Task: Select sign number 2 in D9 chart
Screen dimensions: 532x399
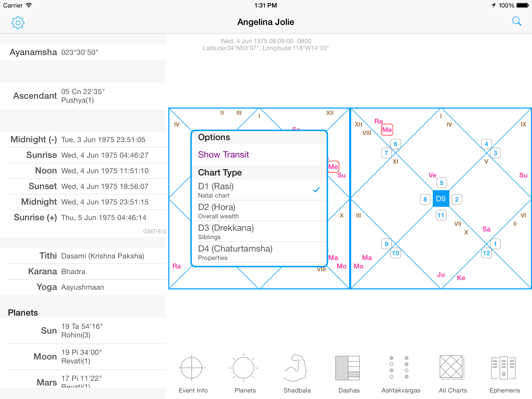Action: pyautogui.click(x=457, y=199)
